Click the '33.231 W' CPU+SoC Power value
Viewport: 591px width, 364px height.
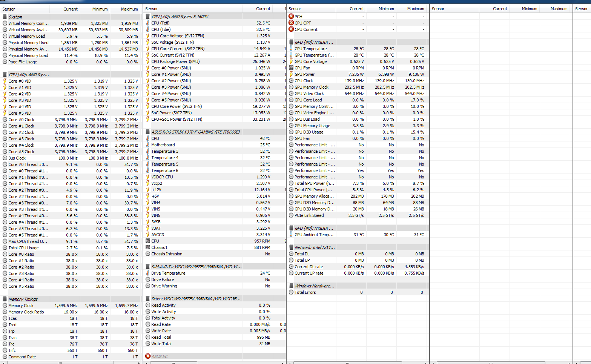[262, 119]
